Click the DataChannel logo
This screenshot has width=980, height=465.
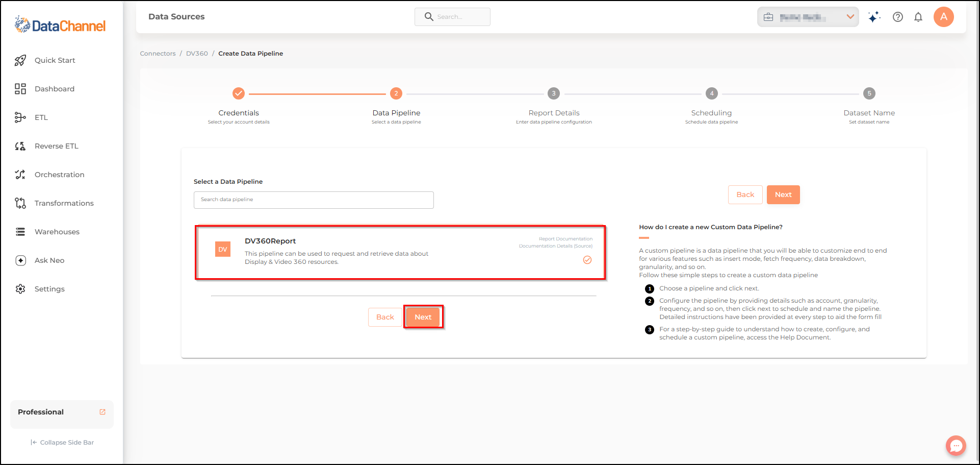click(x=60, y=25)
